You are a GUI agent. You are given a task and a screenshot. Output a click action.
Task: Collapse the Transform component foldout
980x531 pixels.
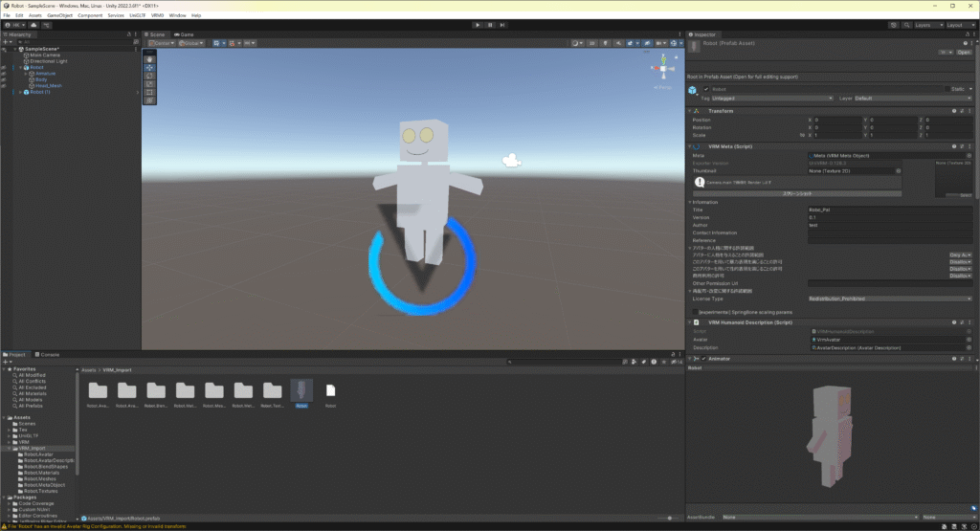tap(691, 111)
